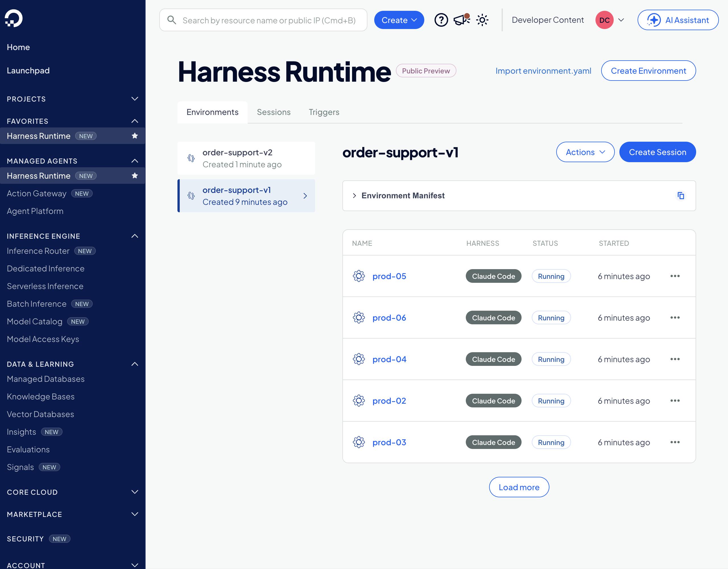Image resolution: width=728 pixels, height=569 pixels.
Task: Unfavorite Harness Runtime star under Favorites
Action: pyautogui.click(x=135, y=136)
